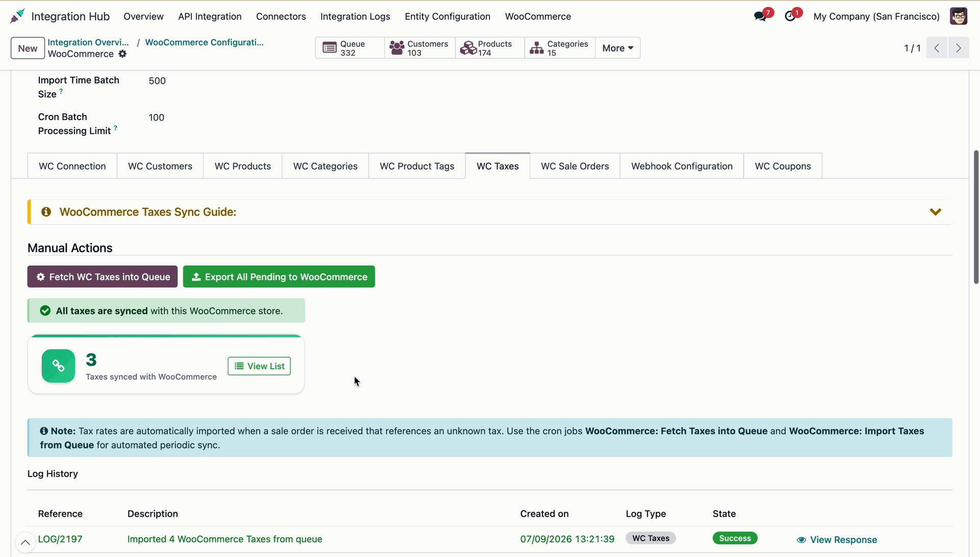Expand the More dropdown
The height and width of the screenshot is (557, 980).
coord(618,48)
